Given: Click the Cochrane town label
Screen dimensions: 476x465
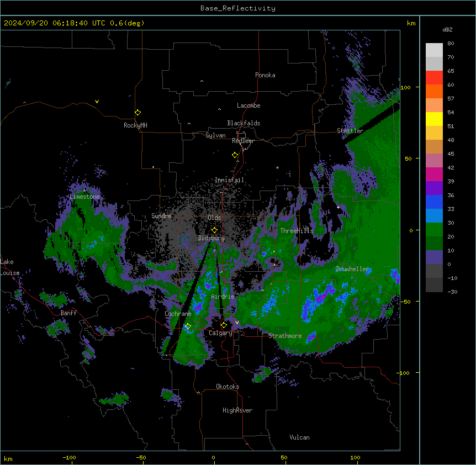Looking at the screenshot, I should (x=178, y=314).
